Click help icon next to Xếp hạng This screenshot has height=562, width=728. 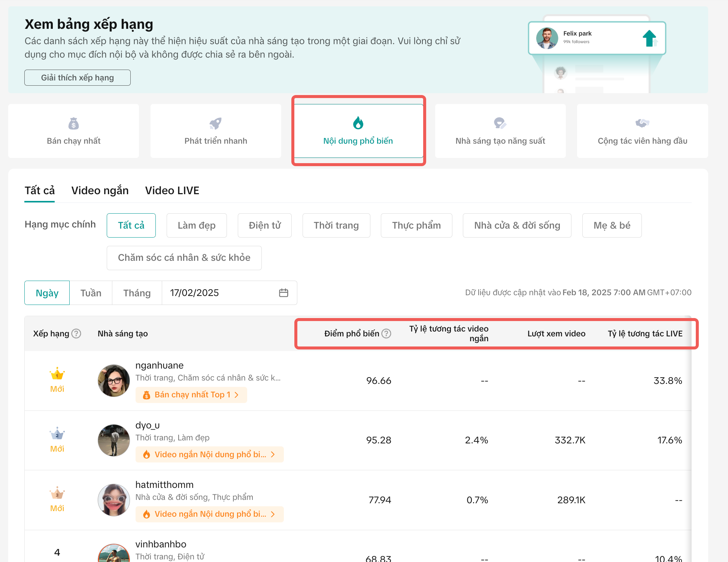point(76,333)
